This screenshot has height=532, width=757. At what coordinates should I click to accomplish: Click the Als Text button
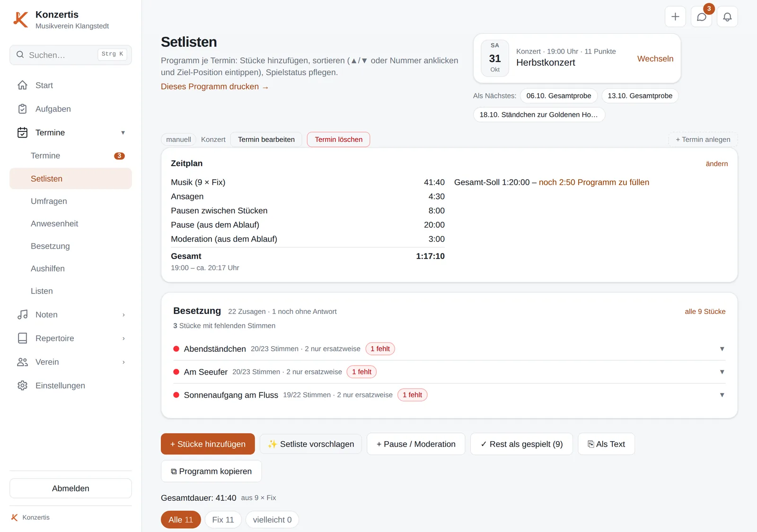click(x=606, y=444)
